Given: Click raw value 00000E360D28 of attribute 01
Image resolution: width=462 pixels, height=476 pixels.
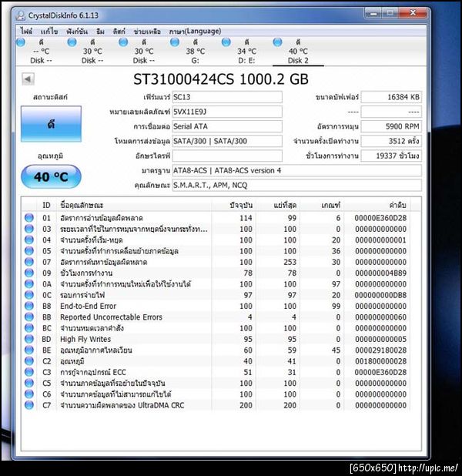Looking at the screenshot, I should pos(380,218).
